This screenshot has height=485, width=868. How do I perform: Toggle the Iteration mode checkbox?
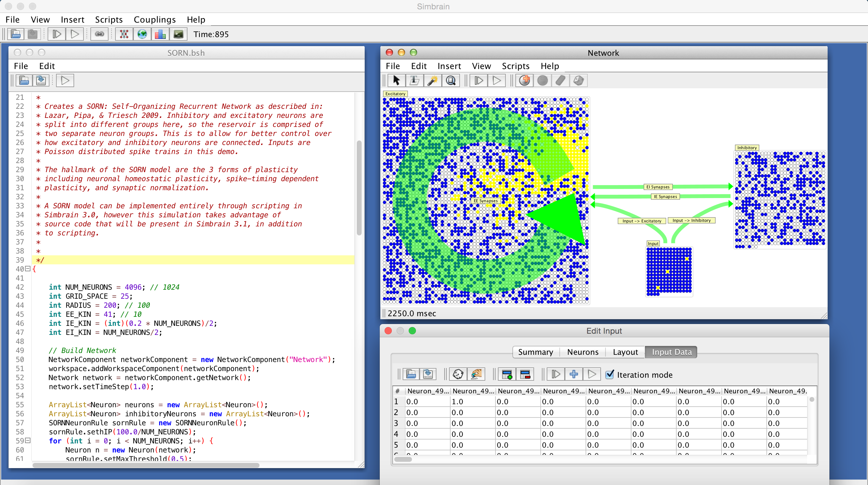pos(609,374)
